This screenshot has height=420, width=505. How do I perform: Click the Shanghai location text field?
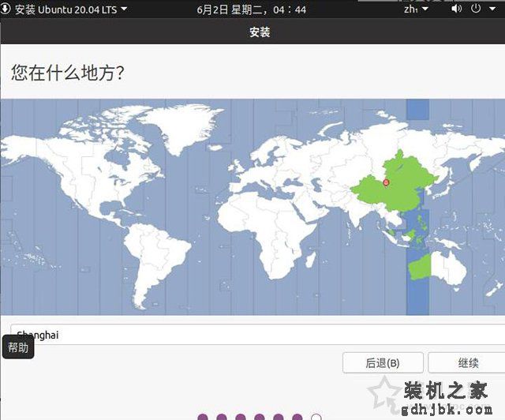[x=258, y=335]
